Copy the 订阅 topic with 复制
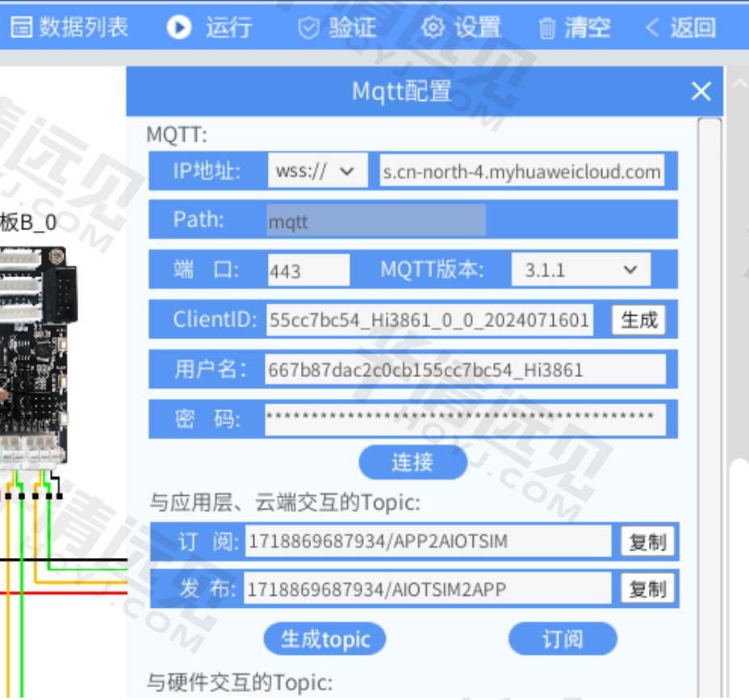 point(647,542)
